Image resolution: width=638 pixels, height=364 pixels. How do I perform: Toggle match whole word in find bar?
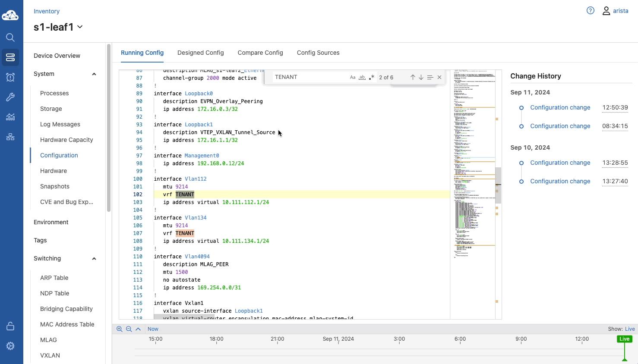click(362, 77)
